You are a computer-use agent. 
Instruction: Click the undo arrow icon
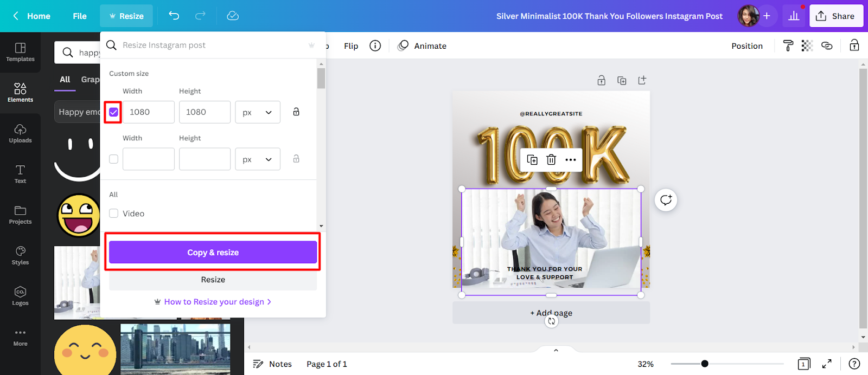pos(174,16)
